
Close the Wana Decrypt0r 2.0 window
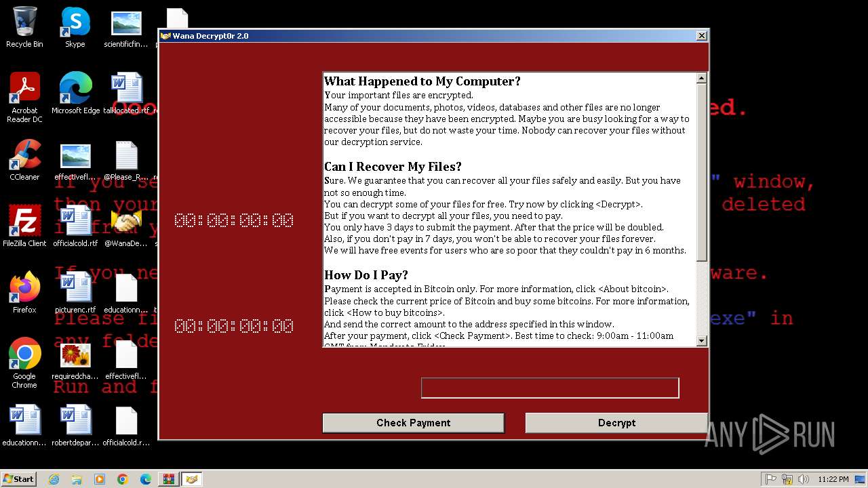(701, 36)
